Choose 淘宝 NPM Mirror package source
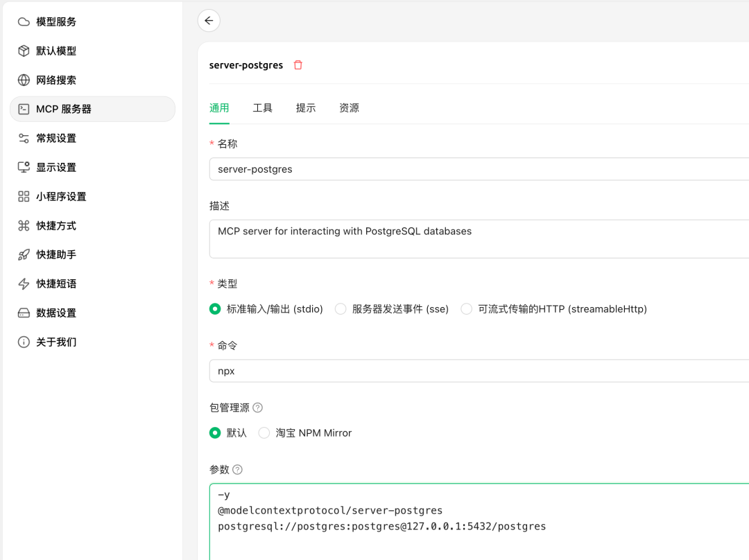The height and width of the screenshot is (560, 749). pos(264,432)
